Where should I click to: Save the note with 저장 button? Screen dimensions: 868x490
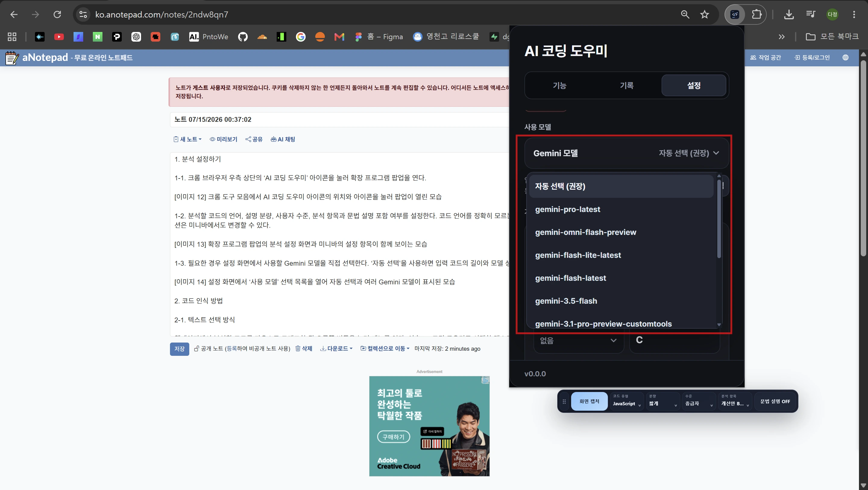[179, 349]
